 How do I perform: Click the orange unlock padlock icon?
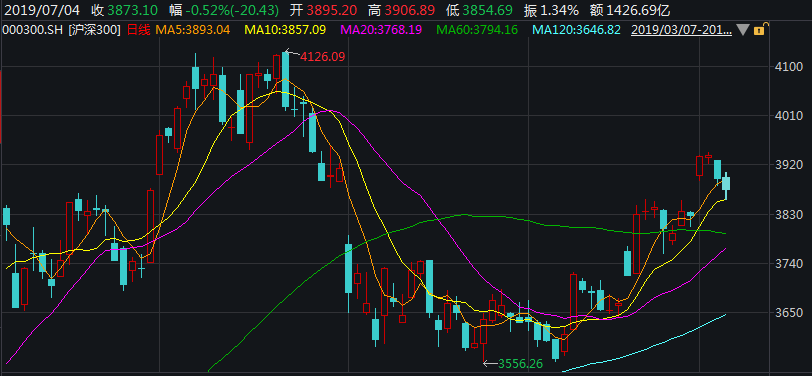click(759, 30)
